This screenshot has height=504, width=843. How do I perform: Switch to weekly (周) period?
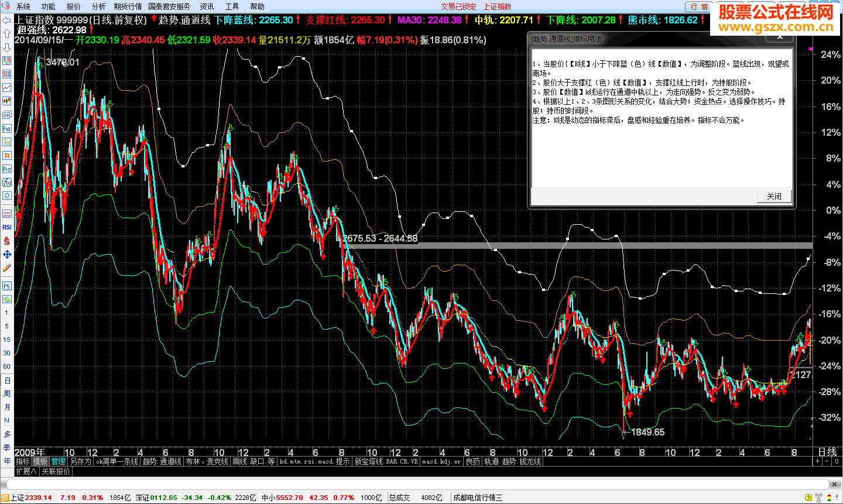tap(7, 394)
